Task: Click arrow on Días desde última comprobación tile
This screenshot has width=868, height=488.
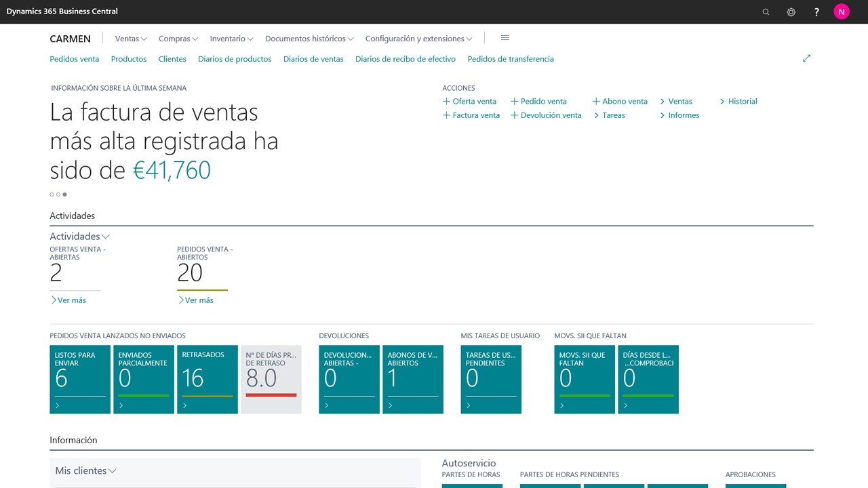Action: [x=626, y=405]
